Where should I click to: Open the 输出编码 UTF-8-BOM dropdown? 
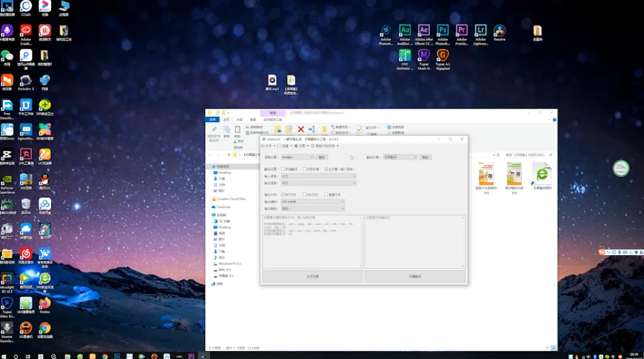click(312, 202)
